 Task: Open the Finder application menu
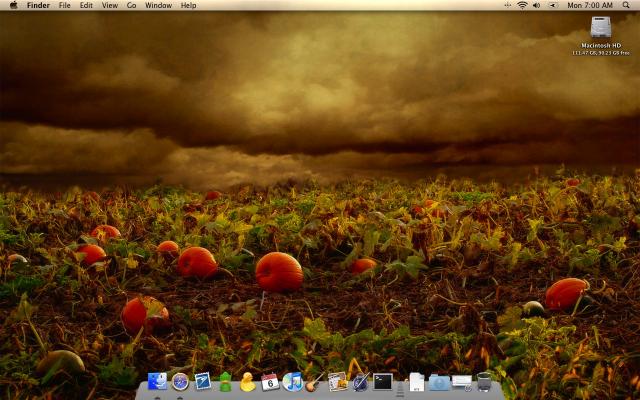tap(38, 5)
